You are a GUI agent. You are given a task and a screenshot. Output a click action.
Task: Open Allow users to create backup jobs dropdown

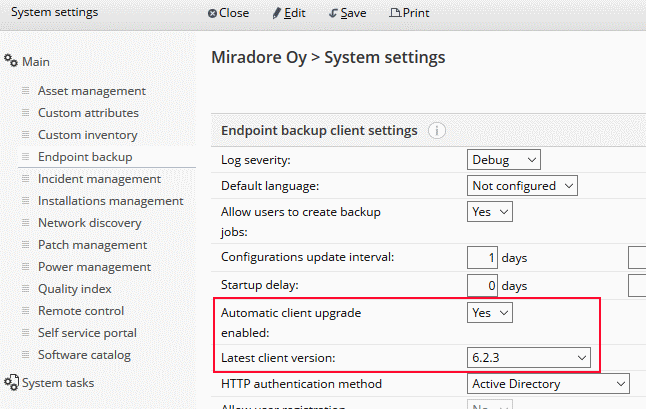489,212
